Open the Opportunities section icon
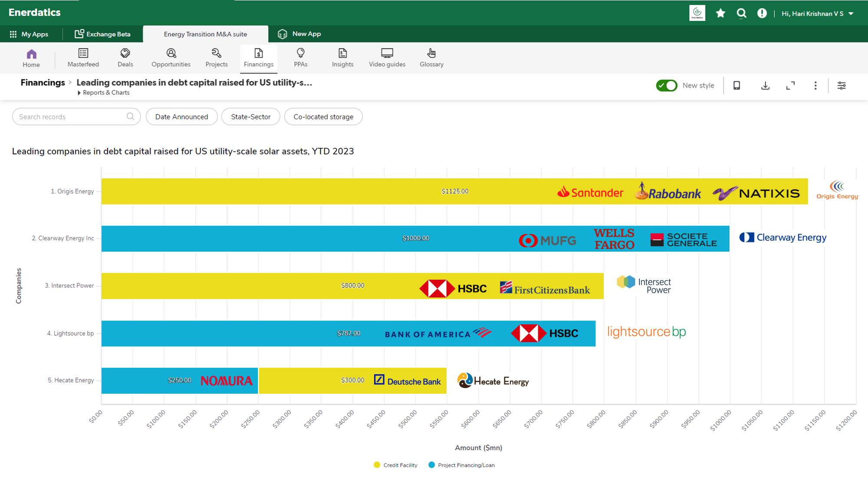This screenshot has height=477, width=868. coord(171,53)
